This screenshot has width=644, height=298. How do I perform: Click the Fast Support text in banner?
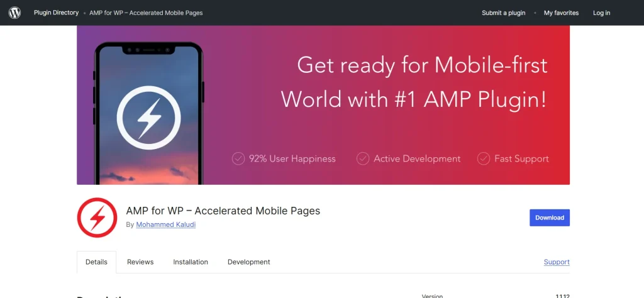521,158
